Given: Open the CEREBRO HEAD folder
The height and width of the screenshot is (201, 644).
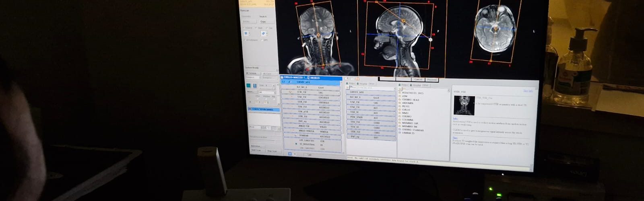Looking at the screenshot, I should coord(410,100).
